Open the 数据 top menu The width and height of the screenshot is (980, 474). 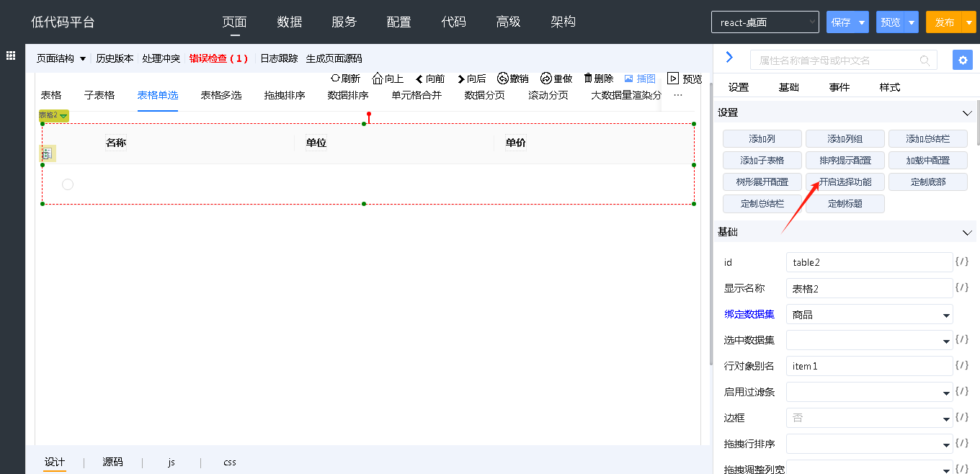pyautogui.click(x=290, y=22)
